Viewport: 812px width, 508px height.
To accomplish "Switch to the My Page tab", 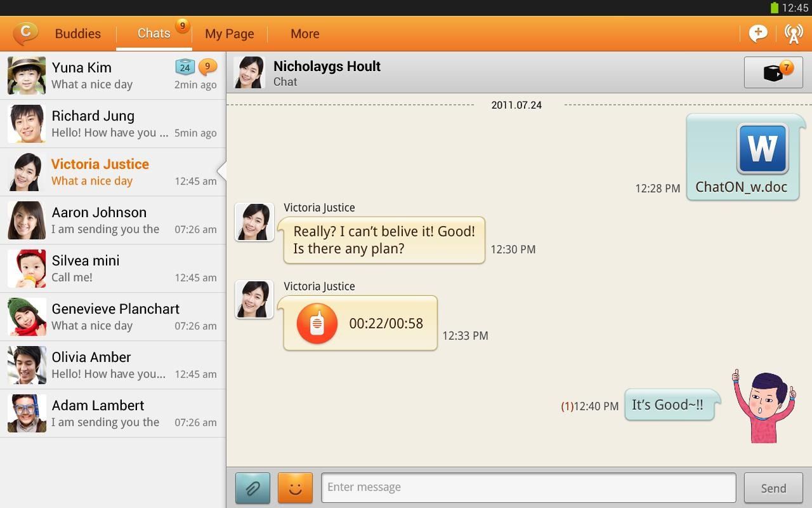I will point(229,33).
